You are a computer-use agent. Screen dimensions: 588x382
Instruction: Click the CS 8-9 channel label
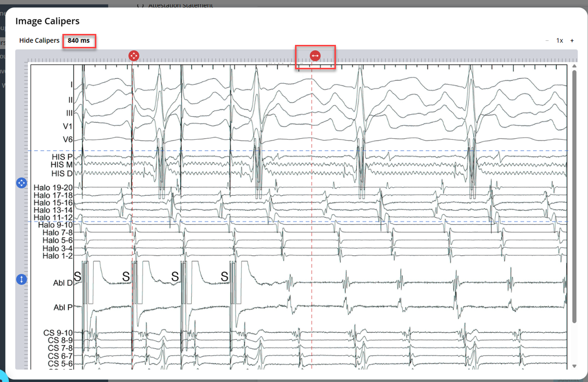60,341
